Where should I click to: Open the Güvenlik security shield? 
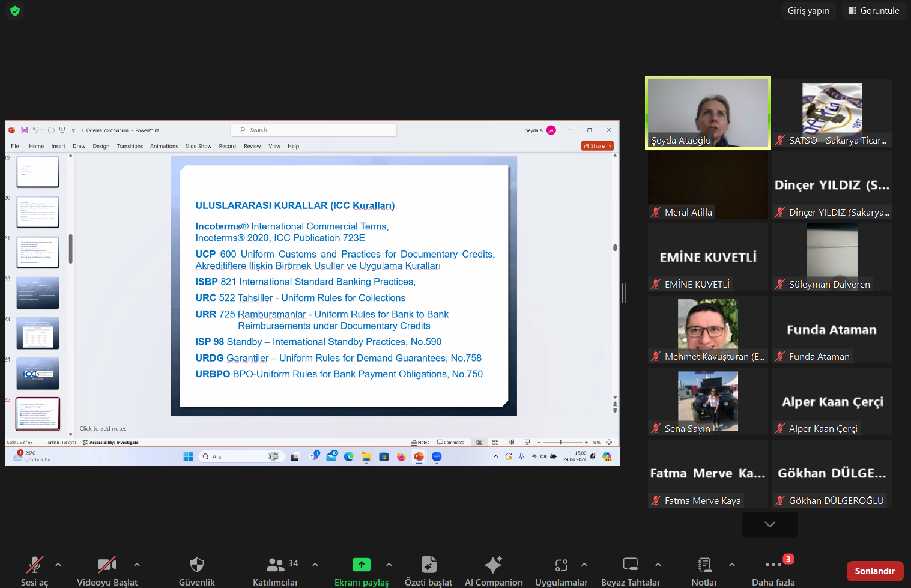coord(197,565)
